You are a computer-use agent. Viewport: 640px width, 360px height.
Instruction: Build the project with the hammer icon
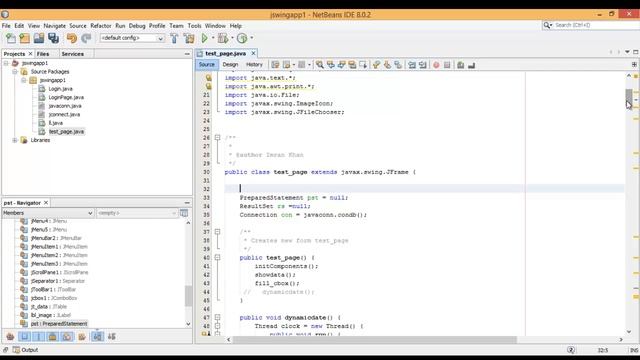[x=174, y=38]
